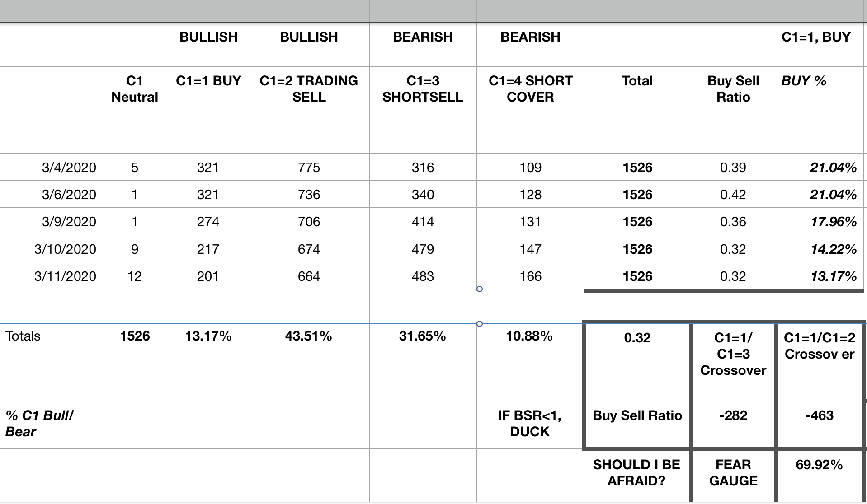Select the Totals row label cell
Screen dimensions: 867x504
coord(23,336)
